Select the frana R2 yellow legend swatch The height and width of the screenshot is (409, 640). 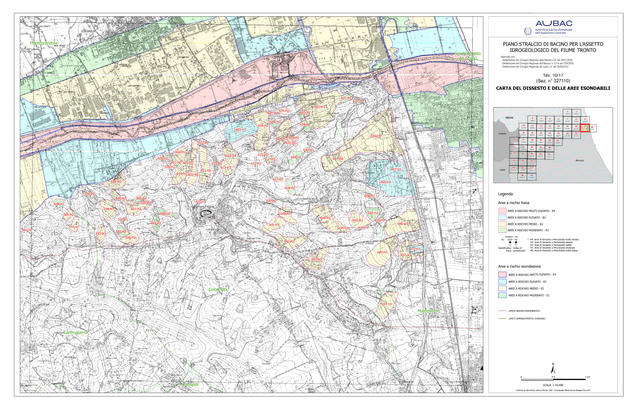[x=502, y=224]
